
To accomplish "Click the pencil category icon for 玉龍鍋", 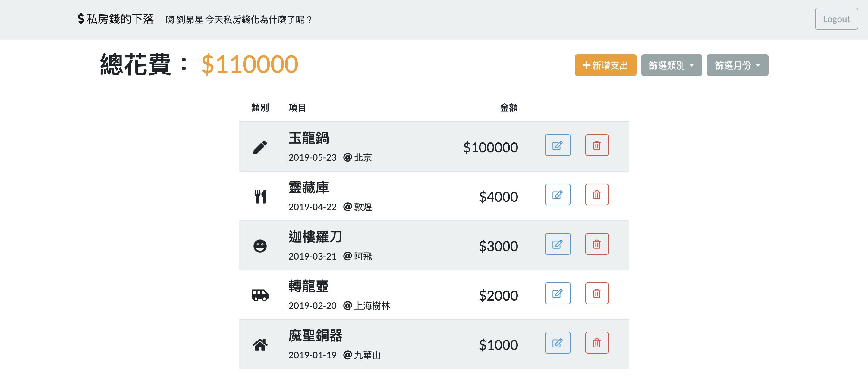I will (x=260, y=147).
